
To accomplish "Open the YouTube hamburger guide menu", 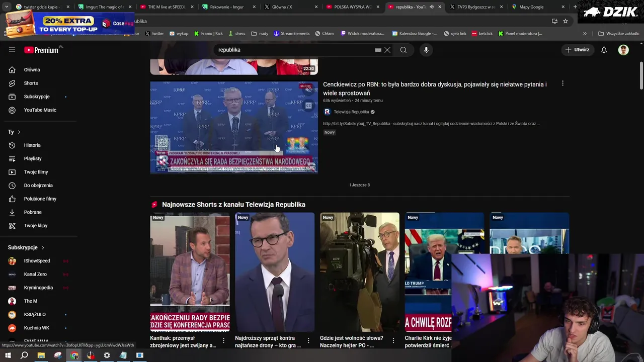I will click(12, 50).
